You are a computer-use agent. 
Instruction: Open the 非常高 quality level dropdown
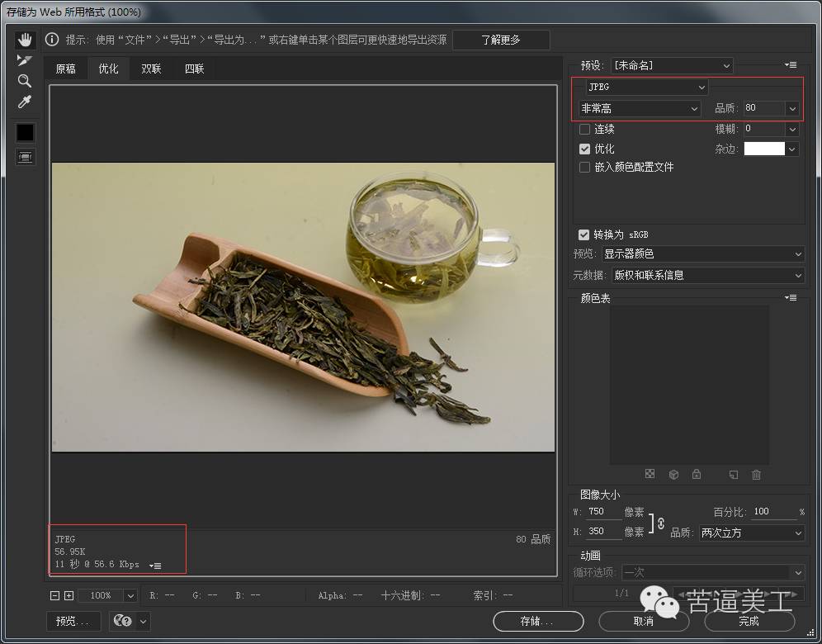[x=639, y=108]
